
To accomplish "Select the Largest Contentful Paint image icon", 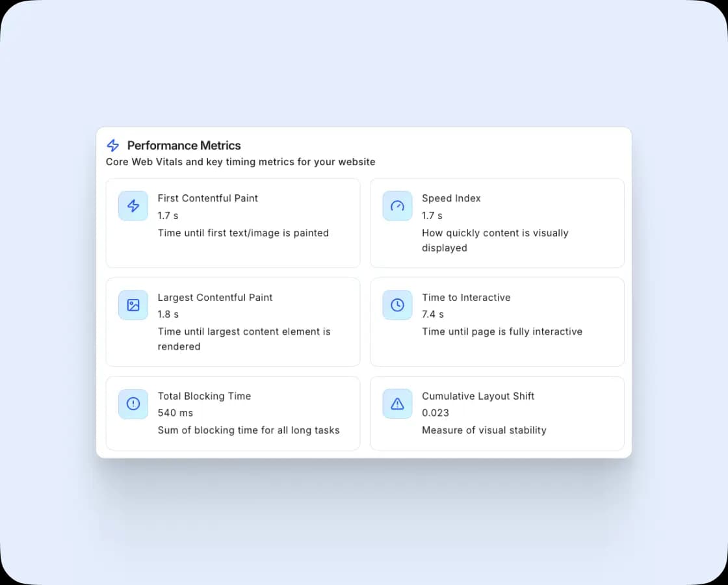I will (x=133, y=305).
